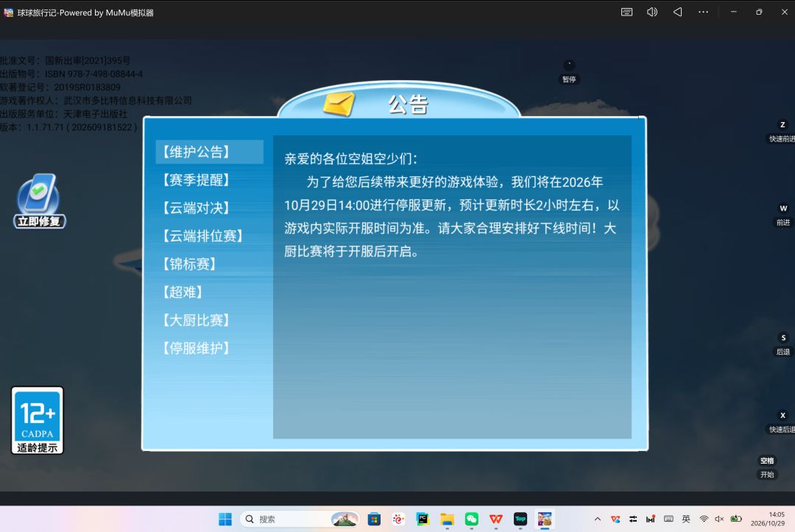Open WPS Office from the taskbar

[496, 519]
